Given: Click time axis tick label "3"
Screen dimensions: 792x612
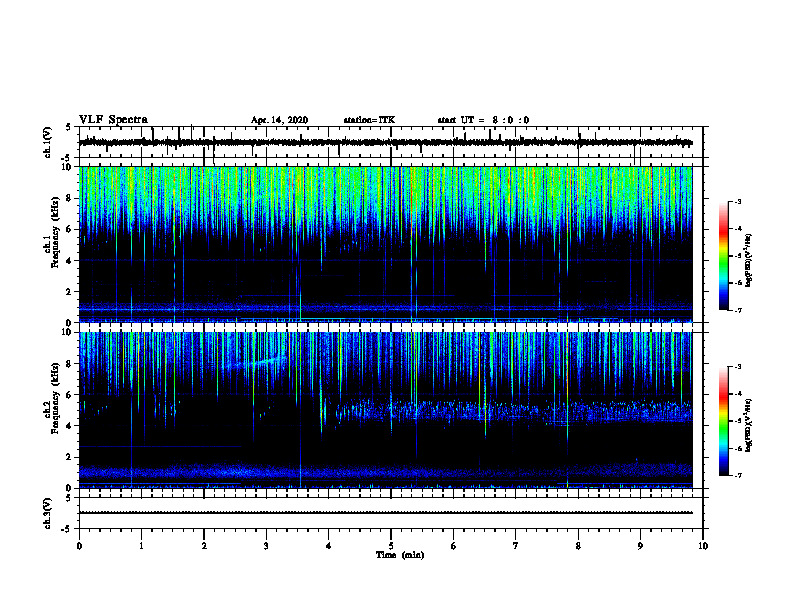Looking at the screenshot, I should pos(266,546).
